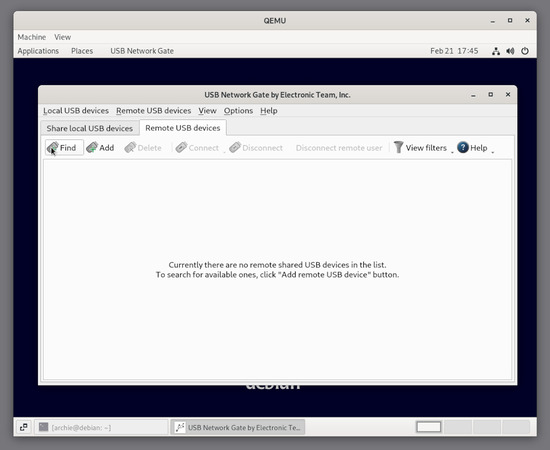Switch to archie@debian terminal in taskbar

[101, 427]
